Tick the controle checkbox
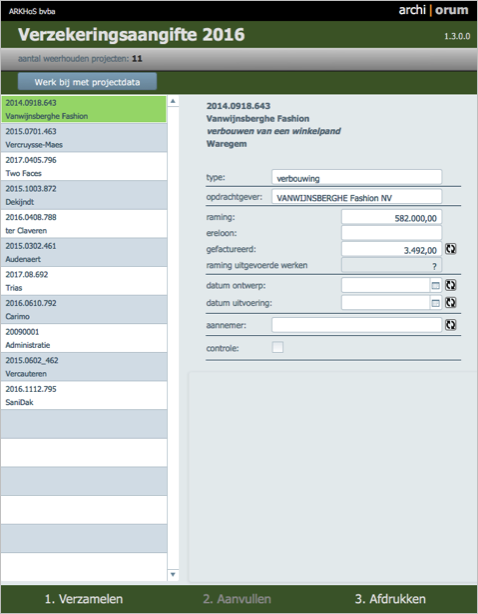The image size is (478, 614). pyautogui.click(x=278, y=347)
